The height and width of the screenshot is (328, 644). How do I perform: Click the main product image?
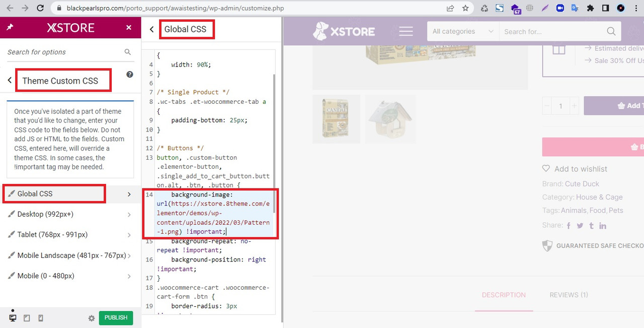(420, 68)
